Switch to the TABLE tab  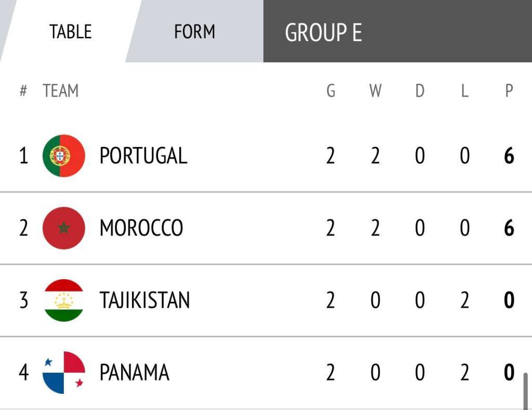(x=70, y=32)
